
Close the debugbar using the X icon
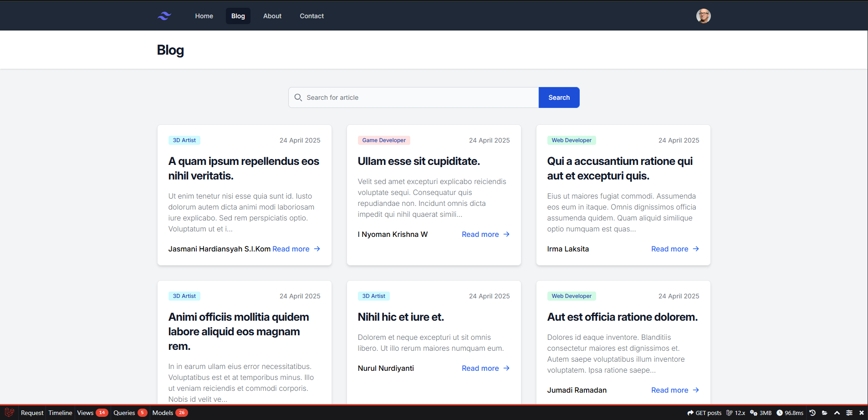coord(861,413)
